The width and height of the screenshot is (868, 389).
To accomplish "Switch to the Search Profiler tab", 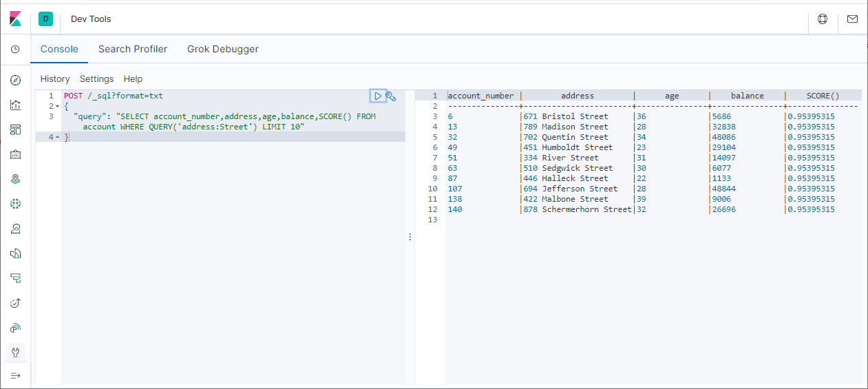I will pyautogui.click(x=133, y=50).
